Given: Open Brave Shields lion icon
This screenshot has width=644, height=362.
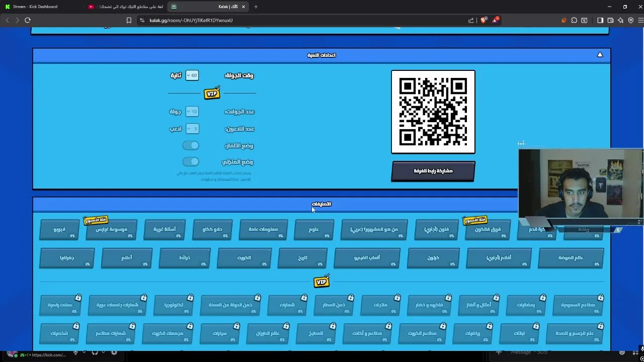Looking at the screenshot, I should point(484,20).
